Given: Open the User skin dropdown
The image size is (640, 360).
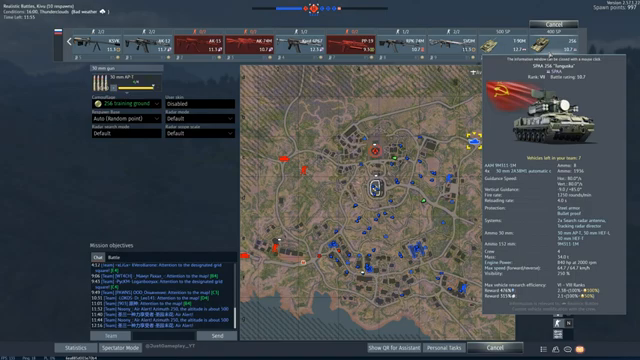Looking at the screenshot, I should (x=200, y=104).
